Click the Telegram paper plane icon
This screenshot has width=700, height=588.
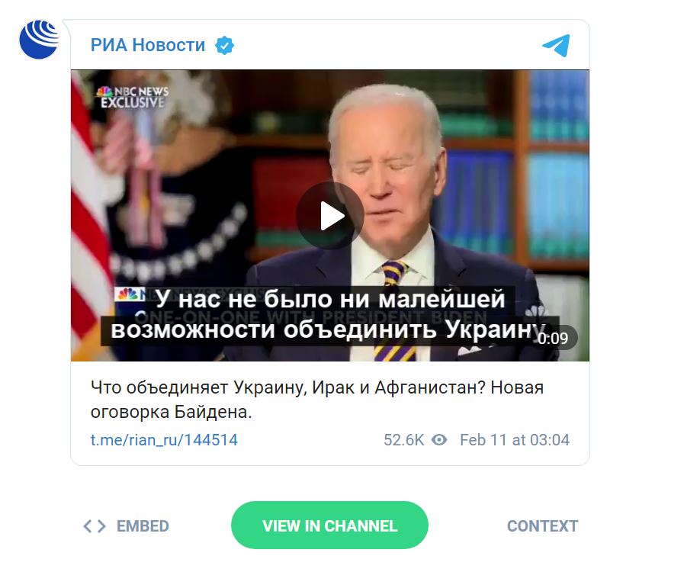tap(556, 45)
